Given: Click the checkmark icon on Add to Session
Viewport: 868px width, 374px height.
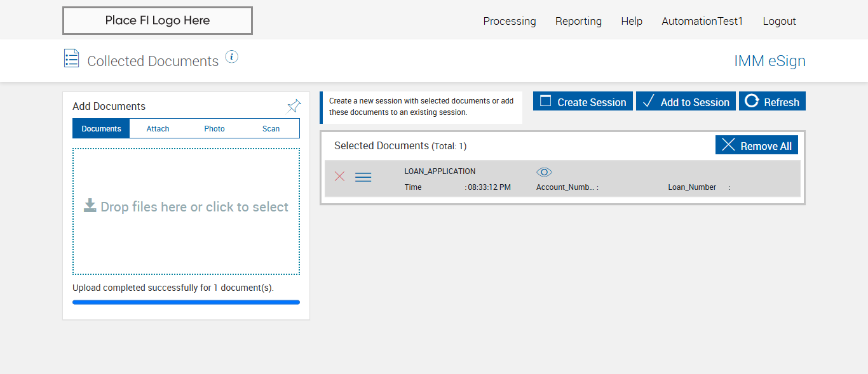Looking at the screenshot, I should 648,102.
